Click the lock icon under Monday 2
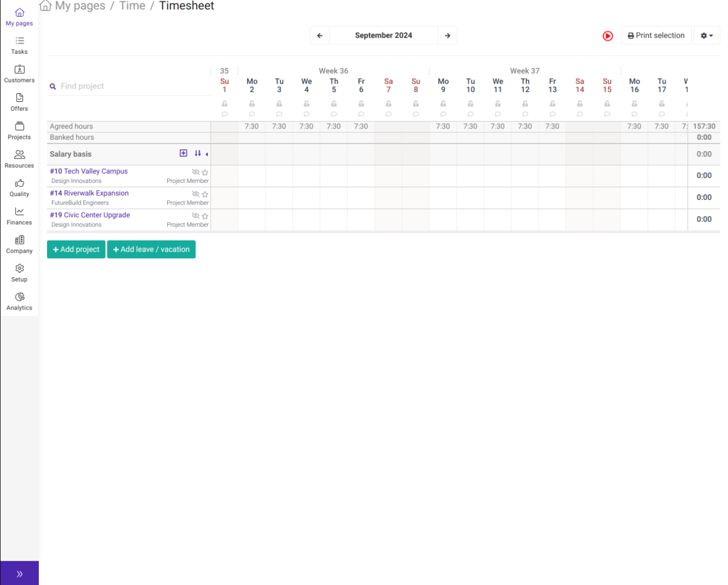The width and height of the screenshot is (728, 585). [x=252, y=103]
